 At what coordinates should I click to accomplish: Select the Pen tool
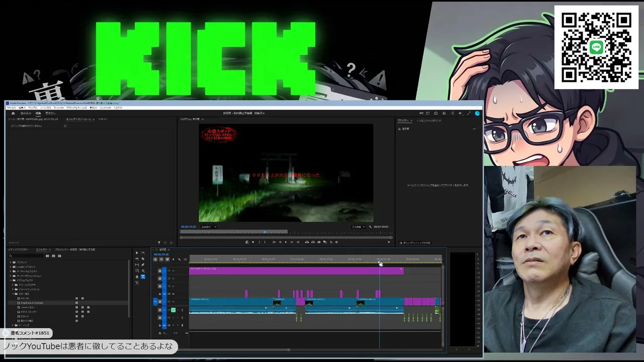[143, 265]
